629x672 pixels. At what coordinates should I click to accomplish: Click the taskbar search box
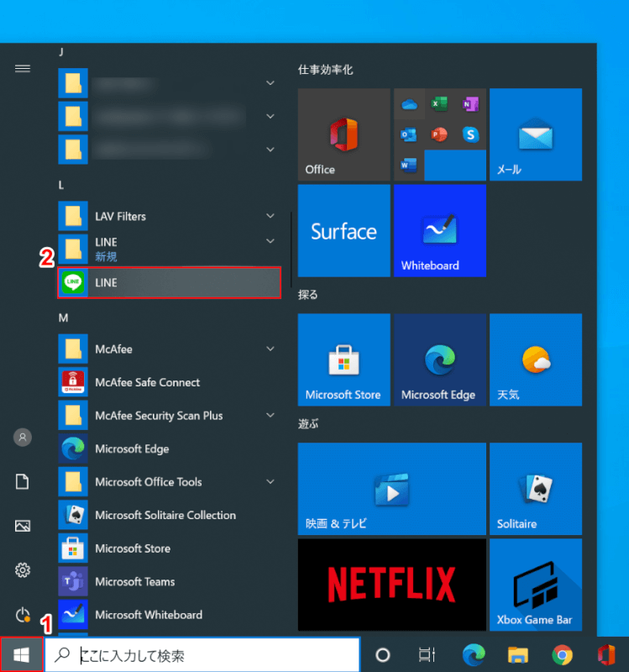202,655
